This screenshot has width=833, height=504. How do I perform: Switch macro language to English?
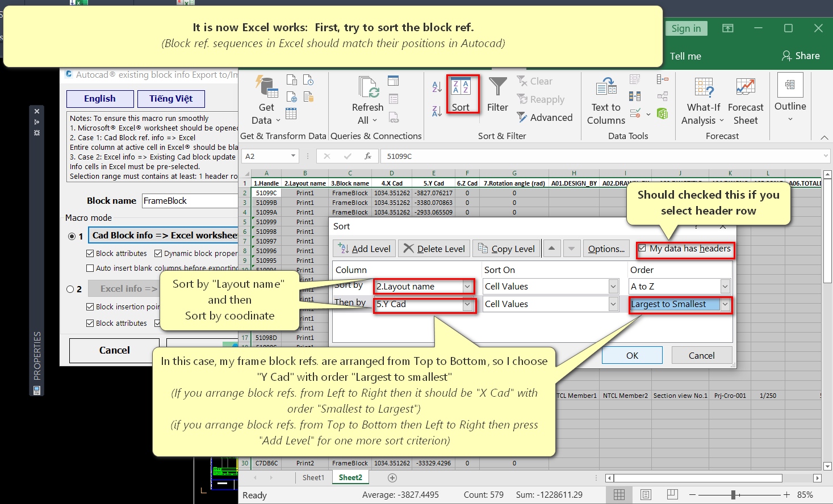coord(100,99)
